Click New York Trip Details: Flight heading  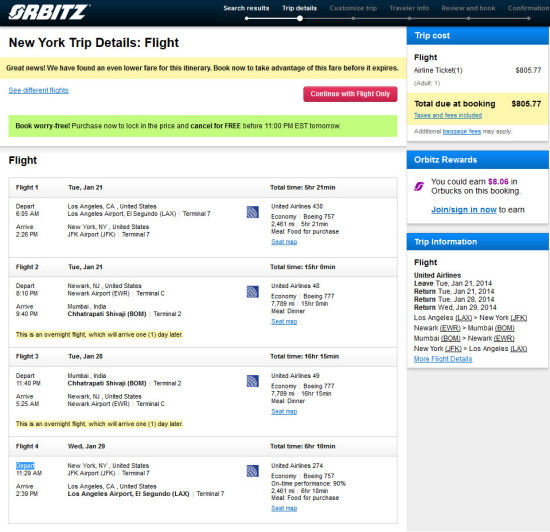[94, 43]
